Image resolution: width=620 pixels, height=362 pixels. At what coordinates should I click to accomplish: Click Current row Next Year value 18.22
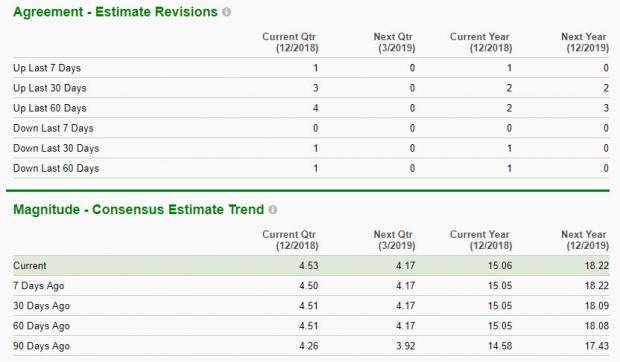pyautogui.click(x=597, y=266)
